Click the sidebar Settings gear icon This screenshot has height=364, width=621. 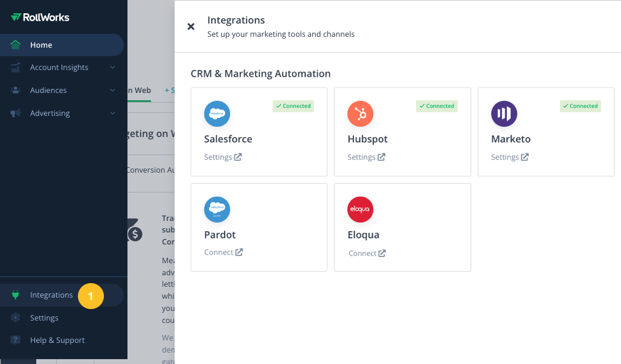tap(16, 318)
